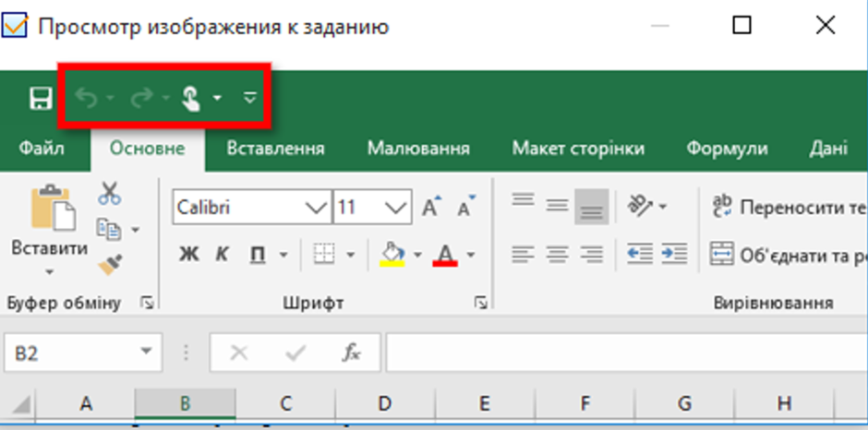Select the Основне ribbon tab
This screenshot has height=430, width=868.
click(x=147, y=149)
